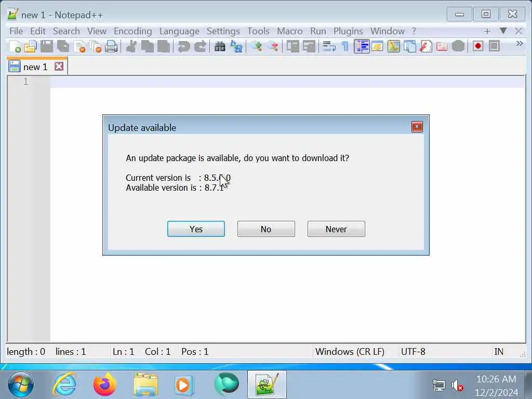Open the user defined language icon
Viewport: 532px width, 399px height.
pos(377,46)
